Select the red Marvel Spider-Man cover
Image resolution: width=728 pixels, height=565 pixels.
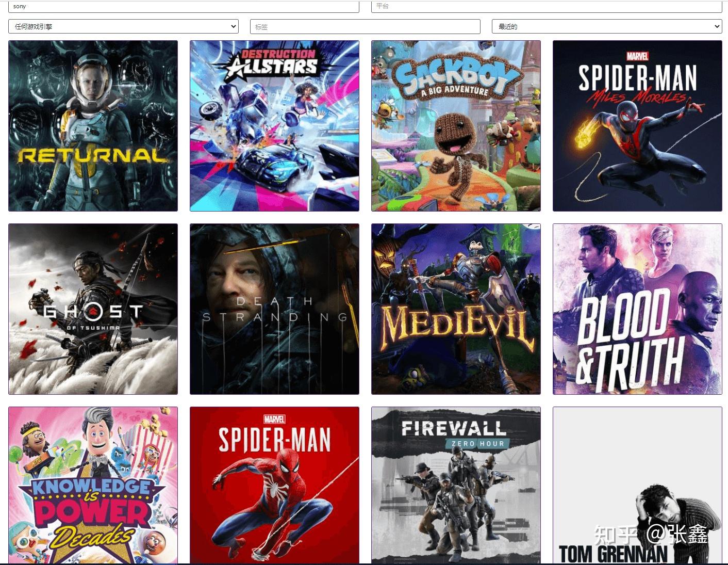pos(274,485)
